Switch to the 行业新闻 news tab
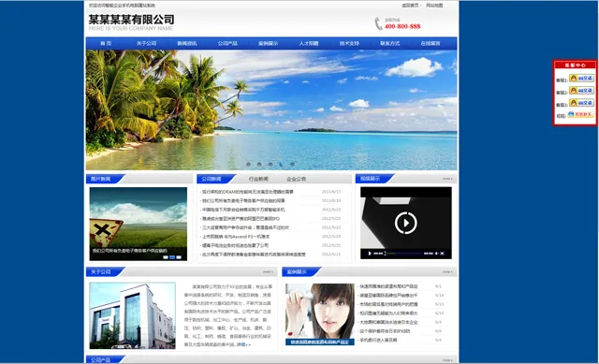The image size is (599, 364). point(258,179)
